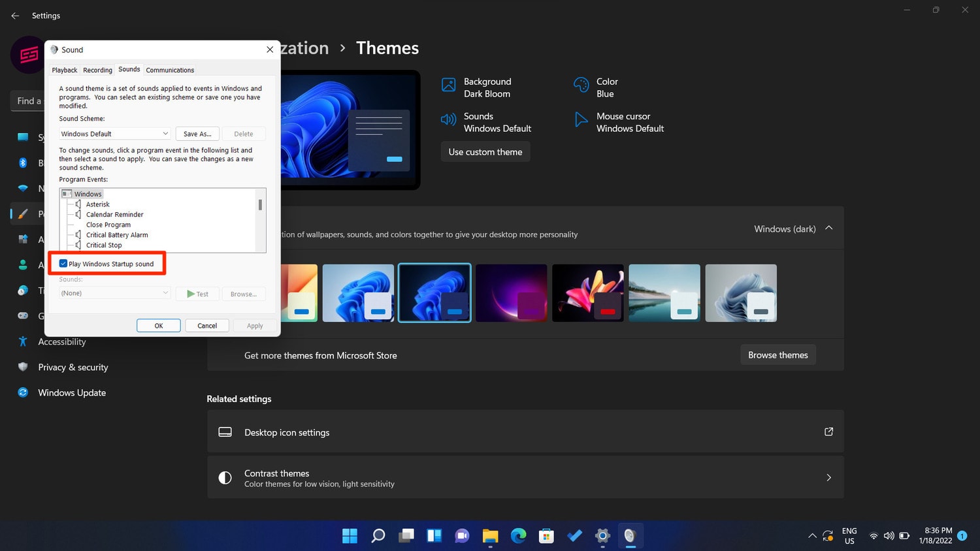Click the volume icon in system tray
This screenshot has width=980, height=551.
[x=889, y=536]
